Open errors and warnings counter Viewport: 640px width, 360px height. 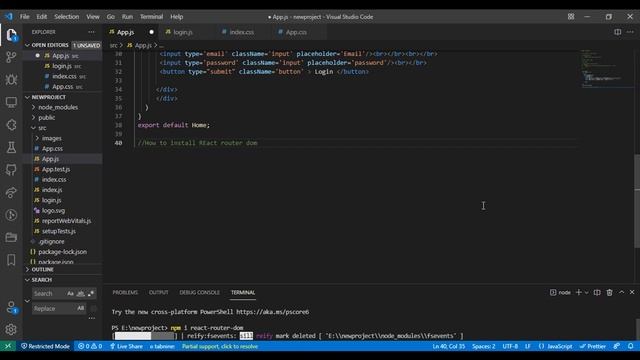click(90, 346)
